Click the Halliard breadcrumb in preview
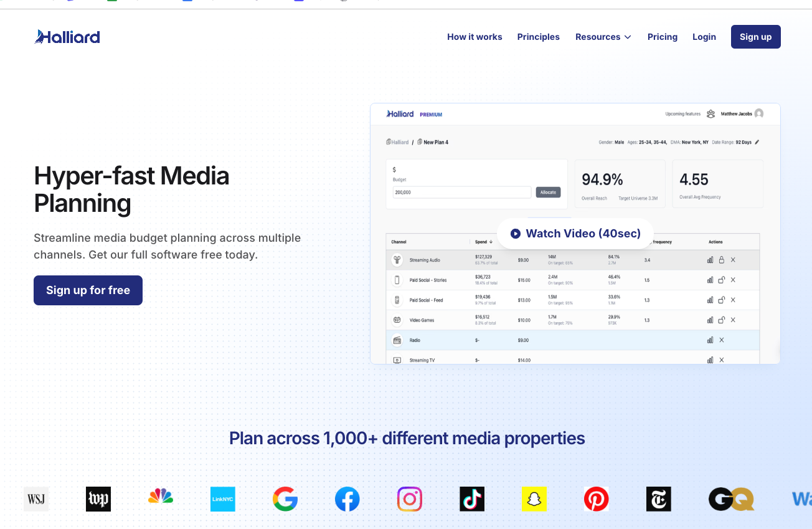 397,142
